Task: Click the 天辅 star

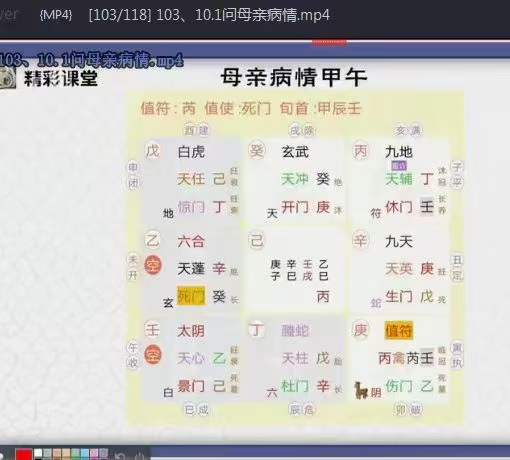Action: pos(399,179)
